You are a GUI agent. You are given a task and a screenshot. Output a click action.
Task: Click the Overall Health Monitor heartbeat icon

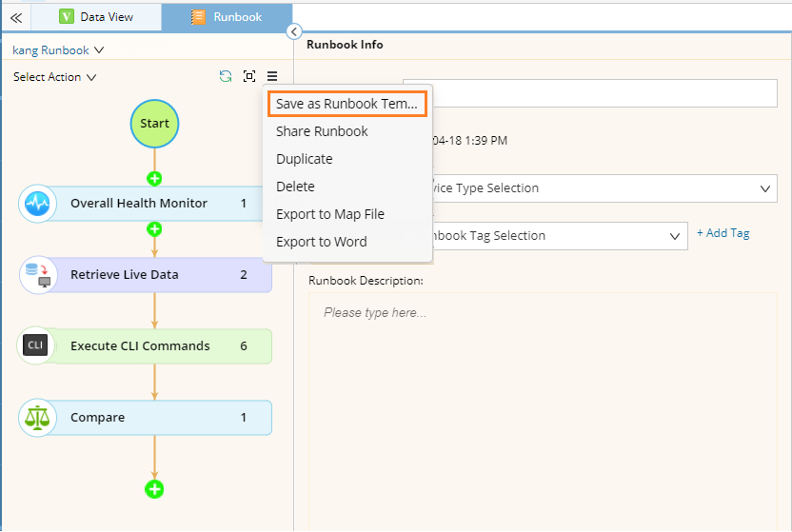click(36, 204)
